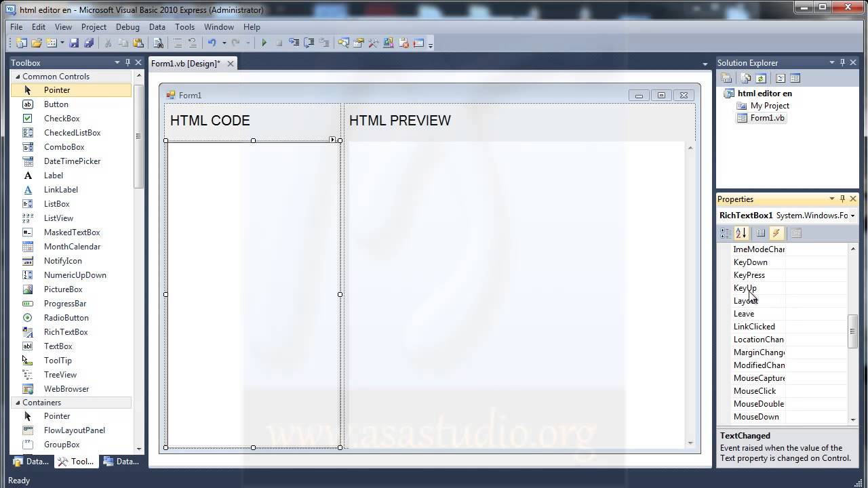The height and width of the screenshot is (488, 868).
Task: Toggle auto-hide pin on Toolbox panel
Action: (x=127, y=62)
